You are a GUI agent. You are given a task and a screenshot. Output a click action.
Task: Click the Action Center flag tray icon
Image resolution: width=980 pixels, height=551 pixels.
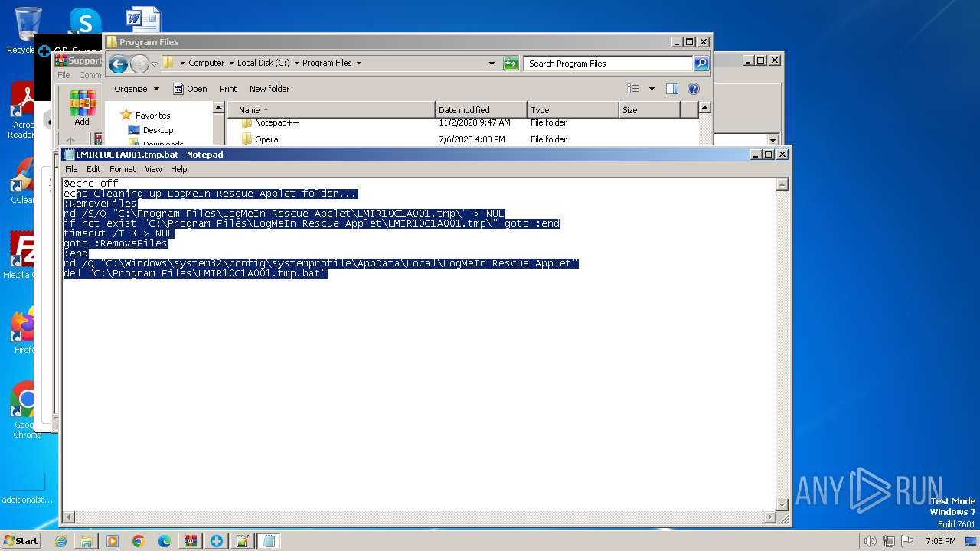907,541
